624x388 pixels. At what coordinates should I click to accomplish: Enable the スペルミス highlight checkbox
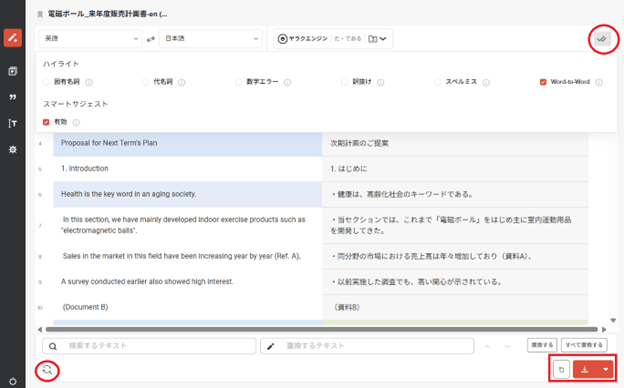437,82
